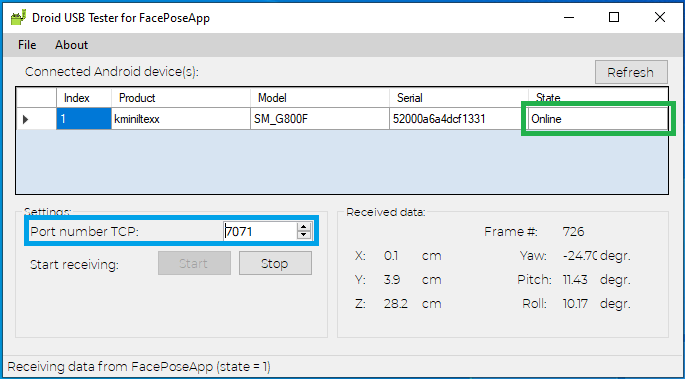This screenshot has width=685, height=379.
Task: Close the Droid USB Tester window
Action: pyautogui.click(x=660, y=17)
